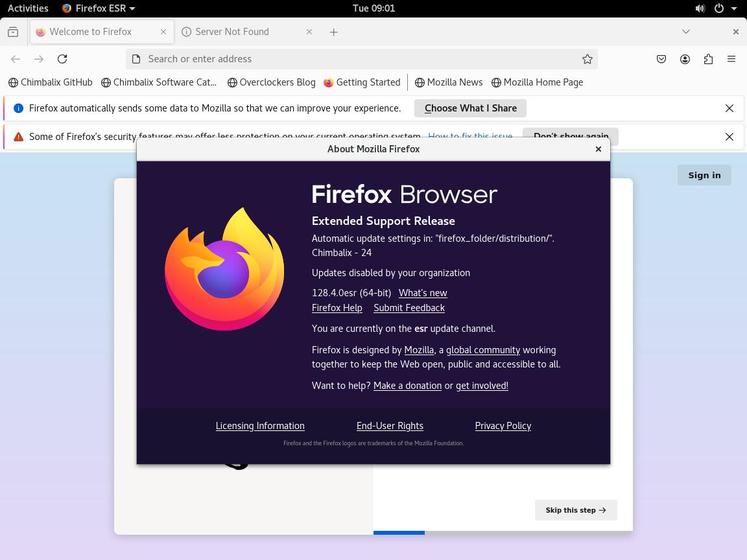Screen dimensions: 747x560
Task: Open Chimbalix Software Catalog bookmark
Action: 159,82
